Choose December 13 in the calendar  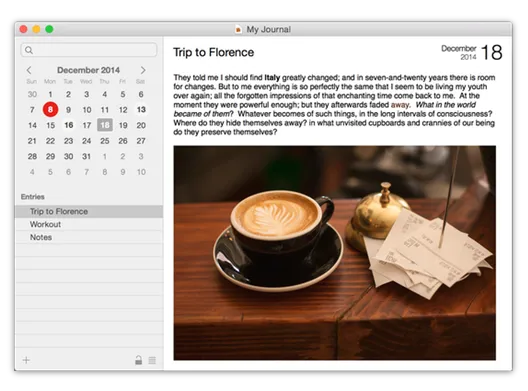point(141,109)
